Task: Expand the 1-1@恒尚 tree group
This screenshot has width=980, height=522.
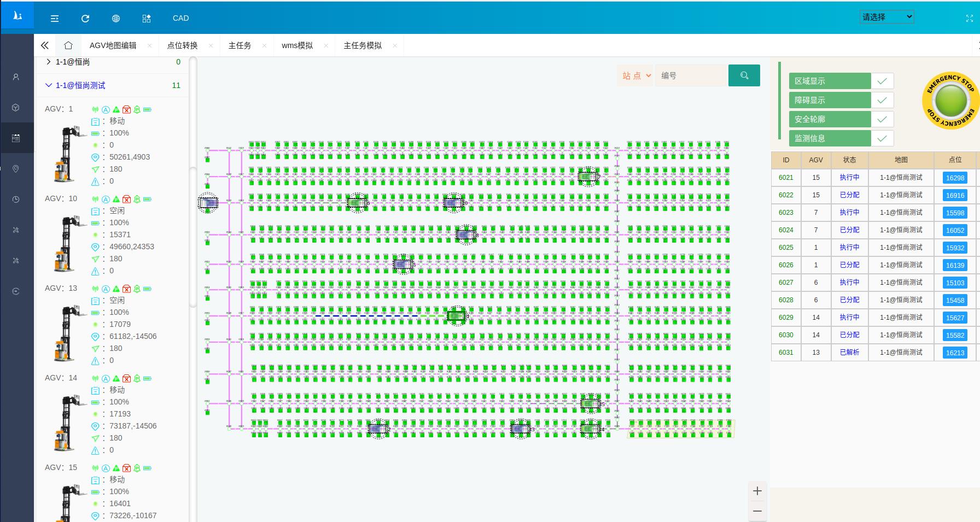Action: pos(49,62)
